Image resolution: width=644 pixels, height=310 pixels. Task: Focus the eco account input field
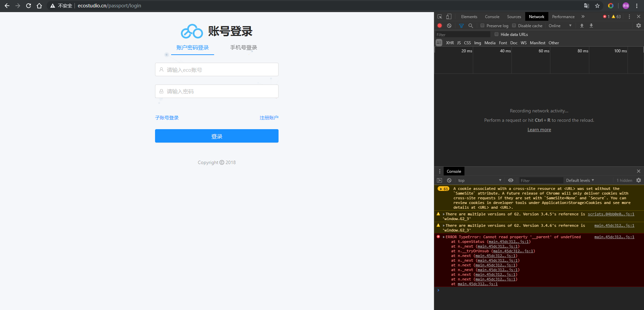pyautogui.click(x=217, y=69)
